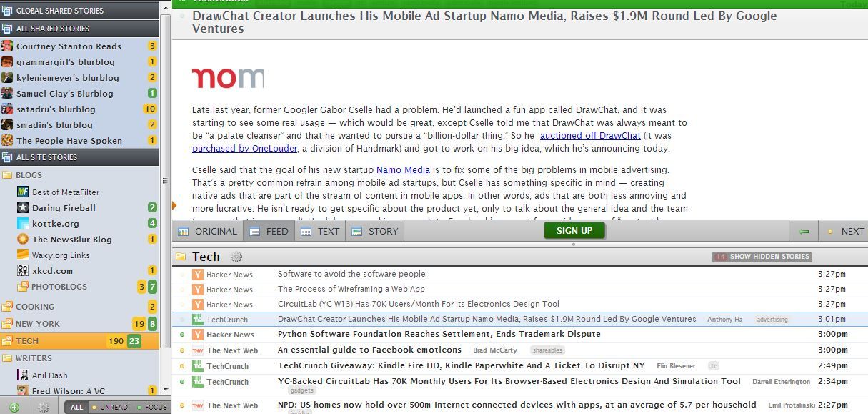Image resolution: width=868 pixels, height=414 pixels.
Task: Open the TECH folder in the sidebar
Action: click(x=80, y=341)
